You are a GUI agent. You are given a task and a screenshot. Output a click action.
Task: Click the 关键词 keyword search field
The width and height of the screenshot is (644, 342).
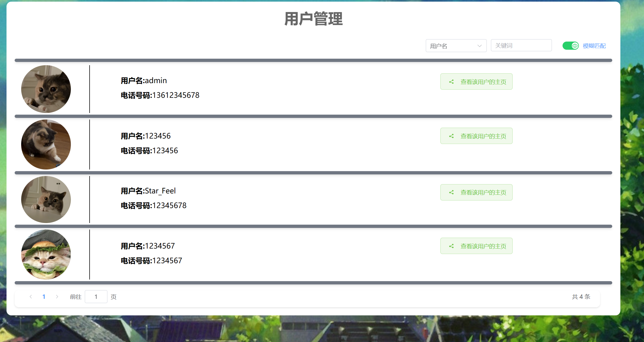point(521,46)
